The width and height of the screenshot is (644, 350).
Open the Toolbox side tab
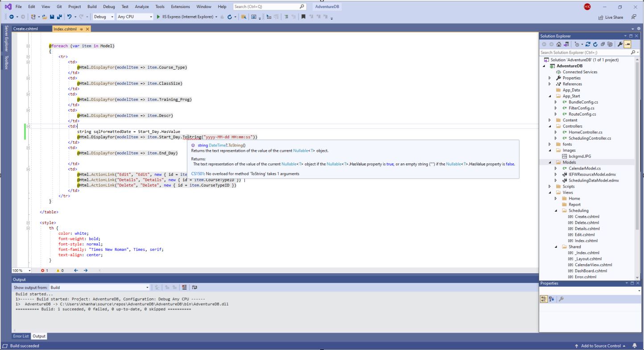click(6, 63)
